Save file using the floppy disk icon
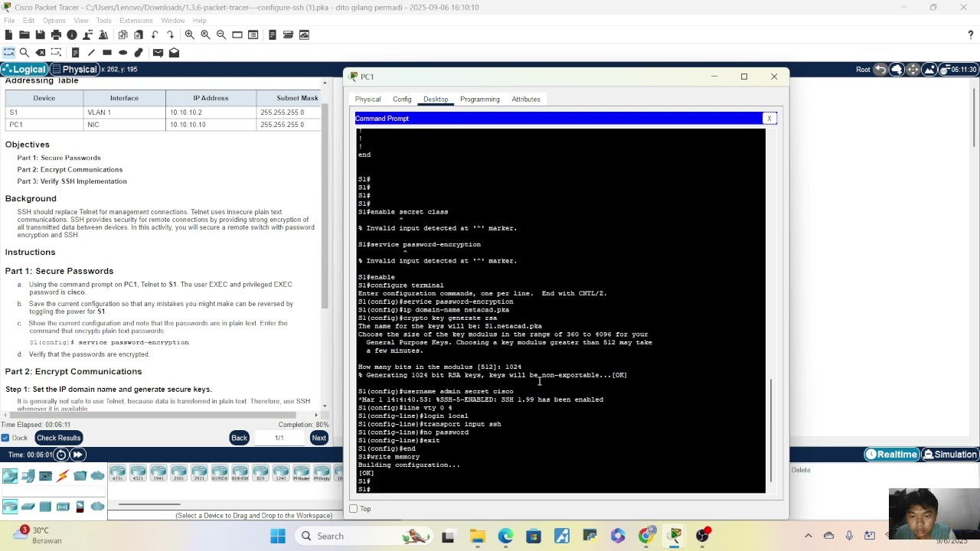Viewport: 980px width, 551px height. point(40,34)
